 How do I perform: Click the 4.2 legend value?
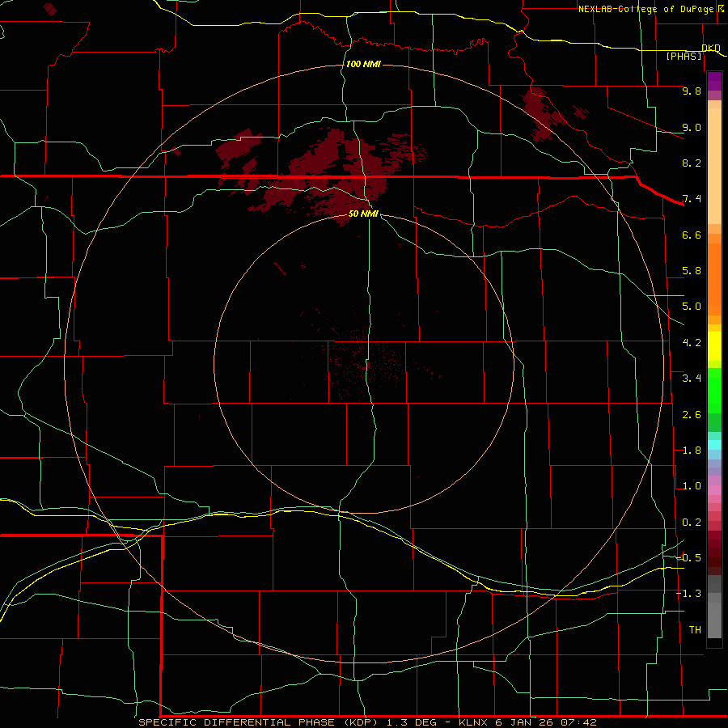(692, 343)
